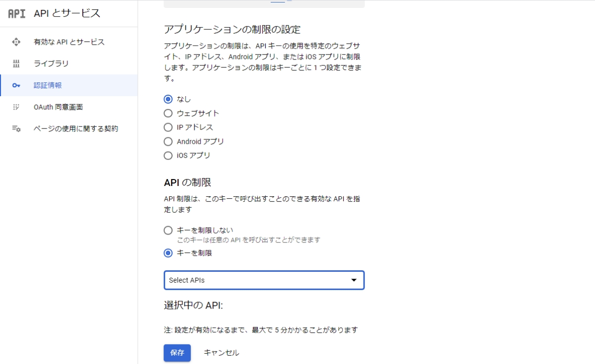Click the API logo in the header
Image resolution: width=595 pixels, height=364 pixels.
(16, 13)
